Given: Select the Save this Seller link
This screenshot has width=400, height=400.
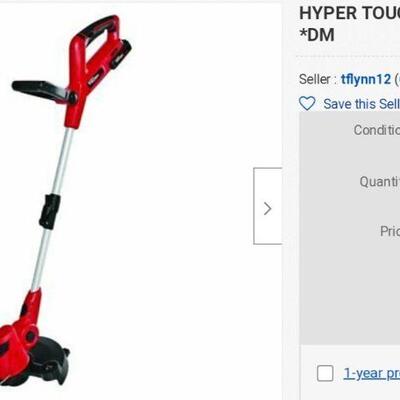Looking at the screenshot, I should [361, 104].
